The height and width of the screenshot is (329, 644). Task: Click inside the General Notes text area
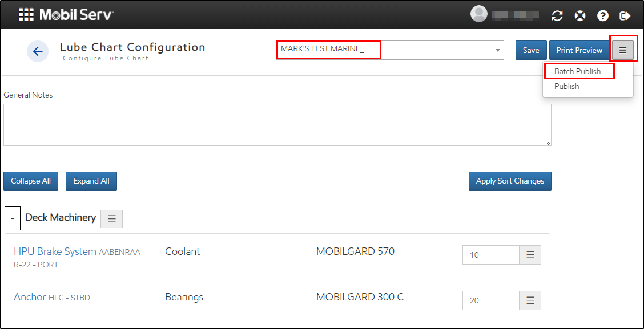pos(277,124)
